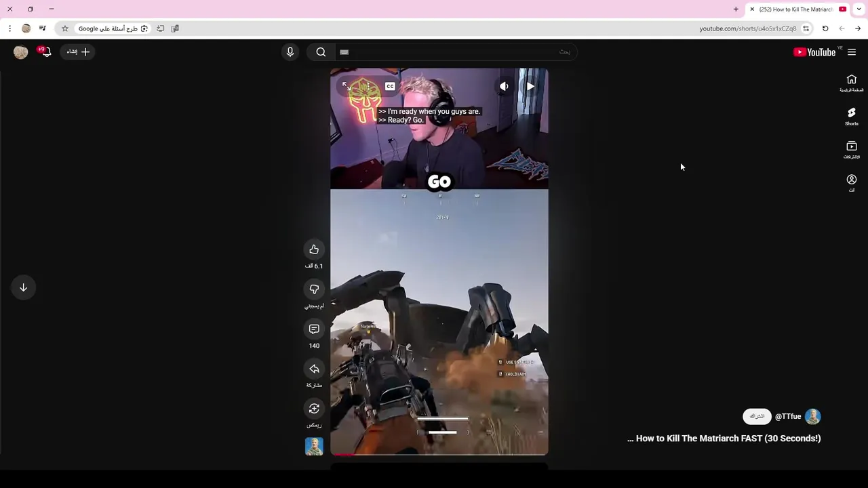This screenshot has height=488, width=868.
Task: Click the install/cast icon in address bar
Action: 160,28
